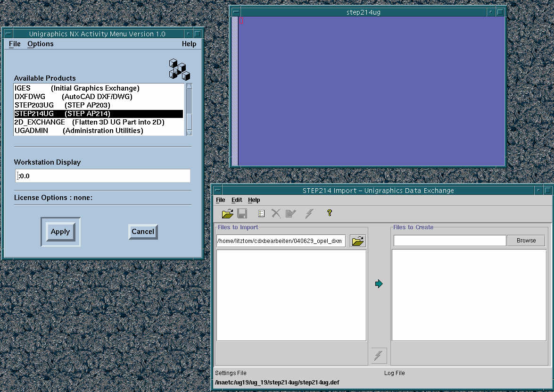Click the step214ug terminal scrollbar strip
Screen dimensions: 554x392
tap(235, 91)
